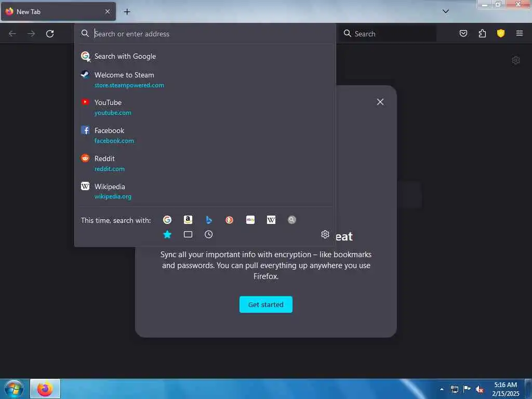Screen dimensions: 532x399
Task: Click the facebook.com URL text
Action: [114, 141]
